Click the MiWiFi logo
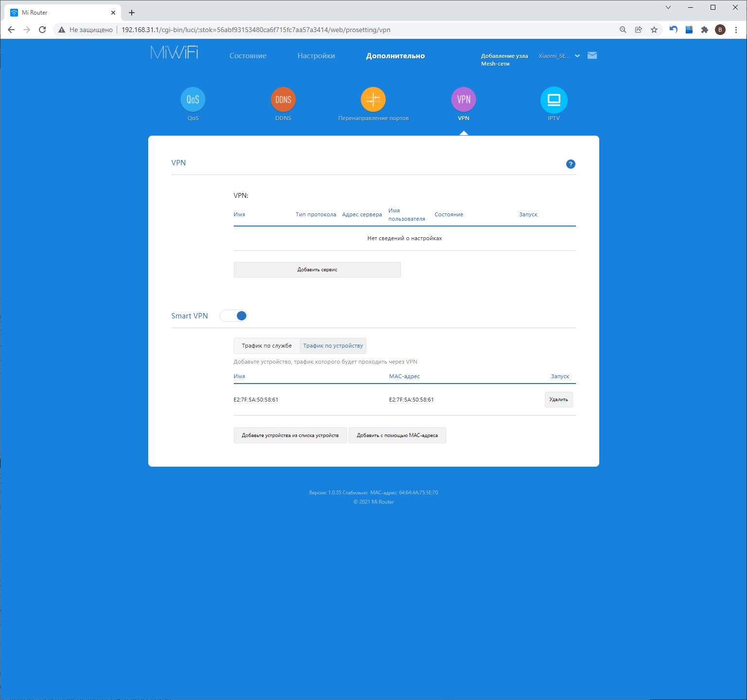Image resolution: width=747 pixels, height=700 pixels. 174,52
